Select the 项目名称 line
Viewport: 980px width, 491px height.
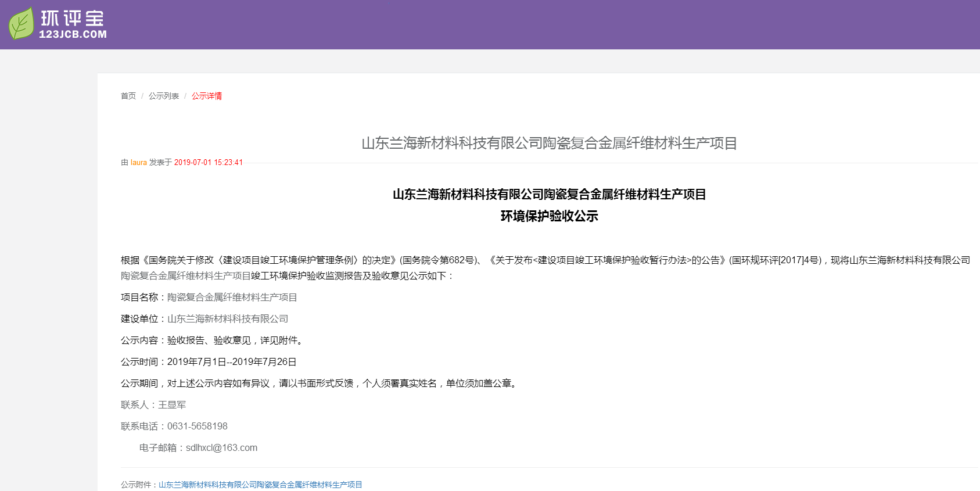click(209, 298)
